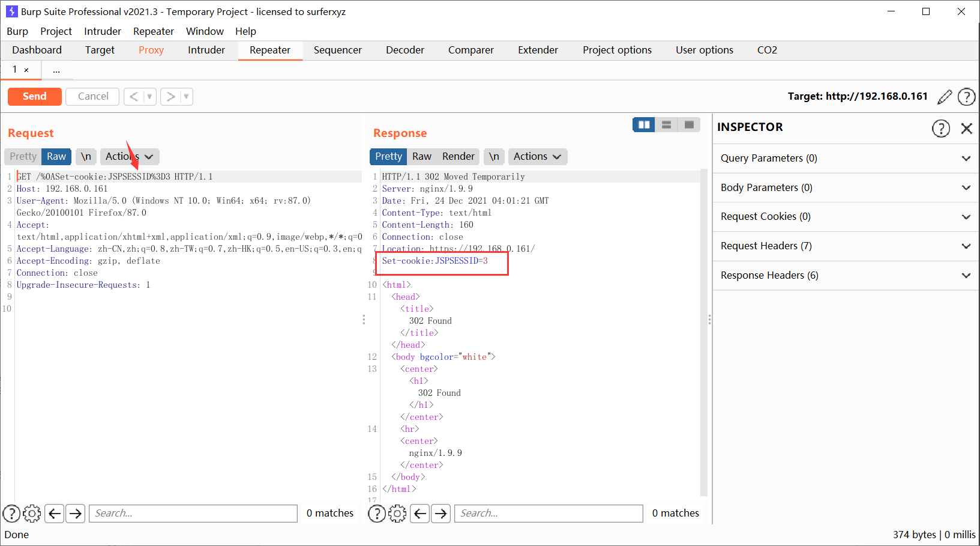Switch to the Dashboard tab
Image resolution: width=980 pixels, height=546 pixels.
click(37, 50)
